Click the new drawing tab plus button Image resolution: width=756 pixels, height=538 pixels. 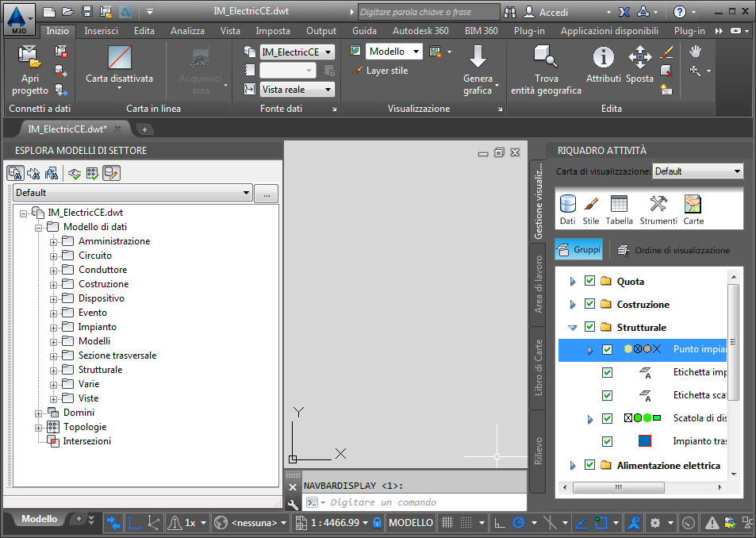point(144,129)
